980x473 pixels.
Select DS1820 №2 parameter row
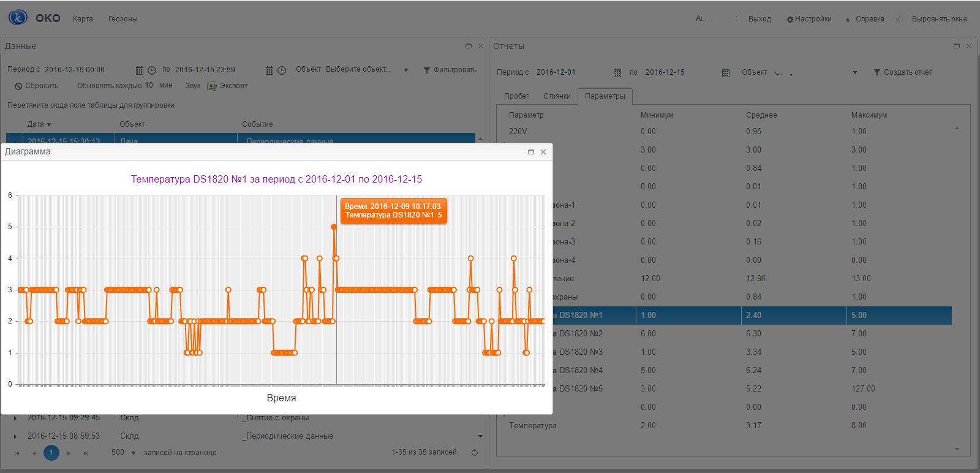[752, 334]
